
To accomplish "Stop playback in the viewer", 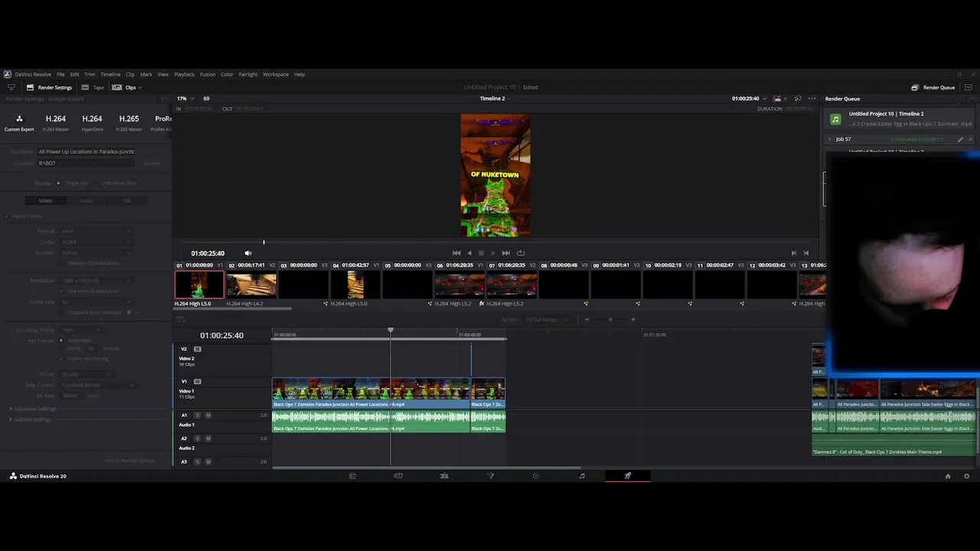I will click(482, 253).
